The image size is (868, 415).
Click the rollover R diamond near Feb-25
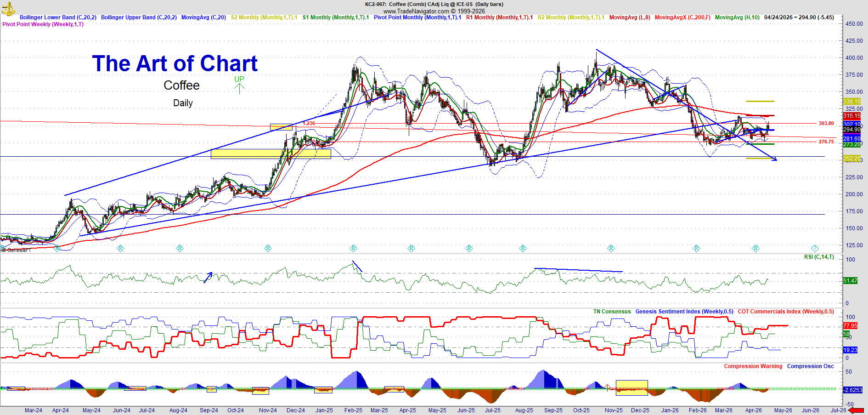[353, 248]
